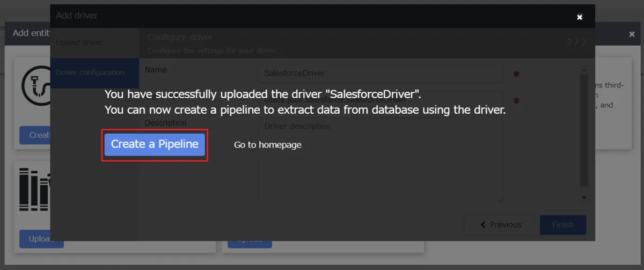Screen dimensions: 644x270
Task: Click the scroll up arrow of dialog
Action: [x=584, y=70]
